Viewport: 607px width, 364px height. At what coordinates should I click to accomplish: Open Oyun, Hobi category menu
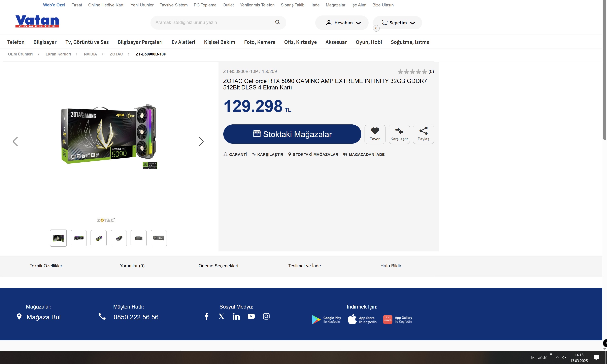369,42
